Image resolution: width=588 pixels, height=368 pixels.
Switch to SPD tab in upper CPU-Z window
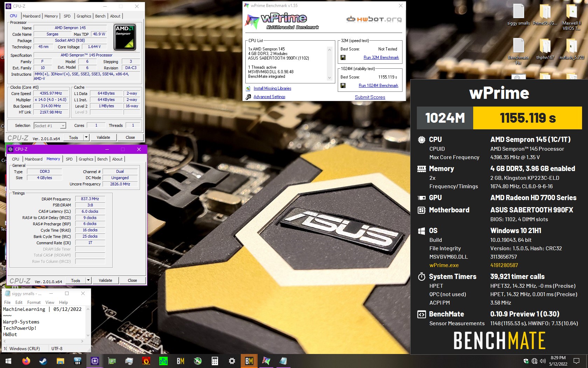pos(67,16)
